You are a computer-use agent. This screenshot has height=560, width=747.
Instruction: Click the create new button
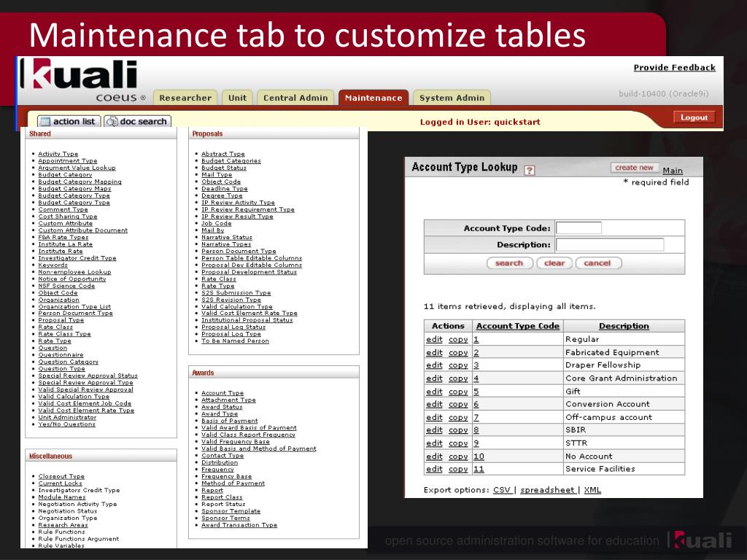(634, 168)
